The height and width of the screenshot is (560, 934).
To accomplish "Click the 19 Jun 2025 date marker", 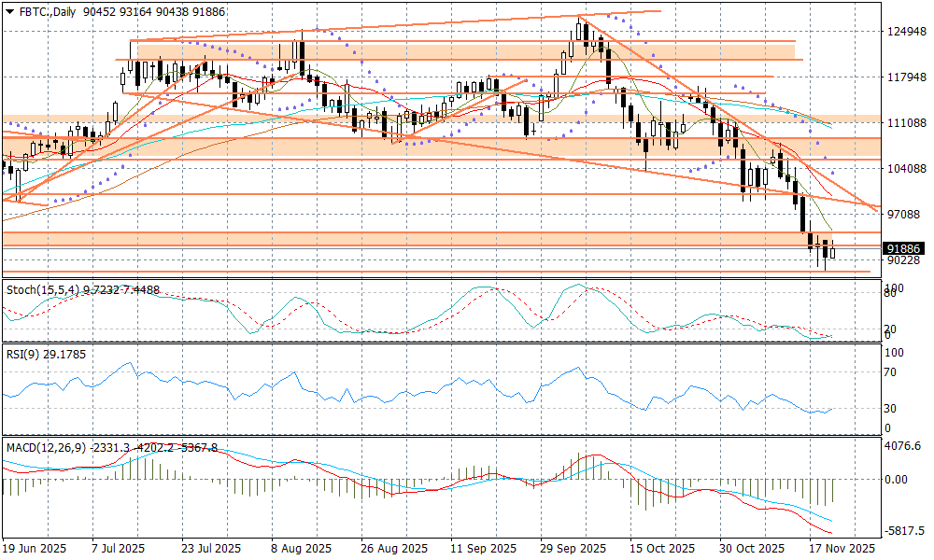I will 36,549.
